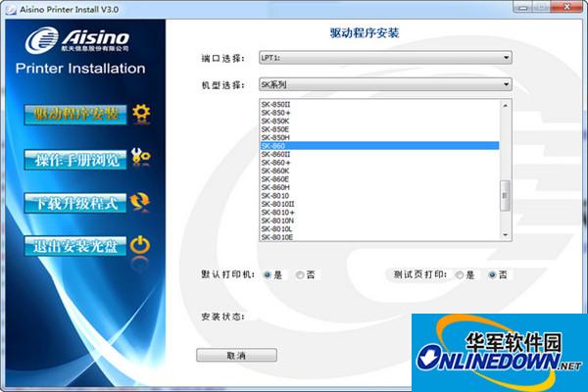Open the model series dropdown showing SK系列
The image size is (588, 392).
[x=385, y=84]
